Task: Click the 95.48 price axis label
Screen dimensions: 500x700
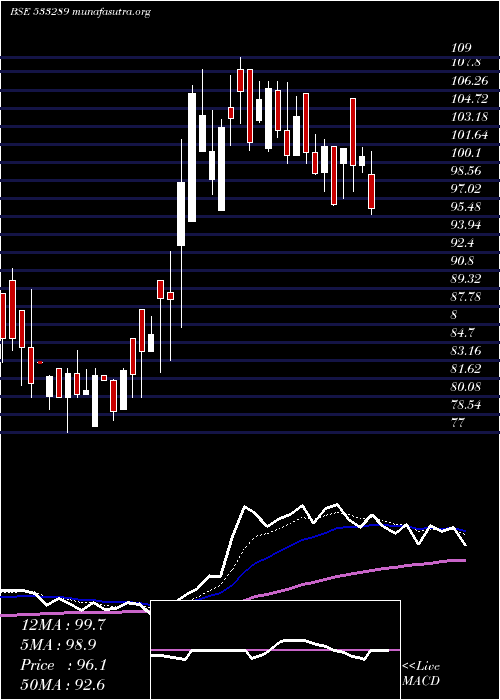Action: [466, 207]
